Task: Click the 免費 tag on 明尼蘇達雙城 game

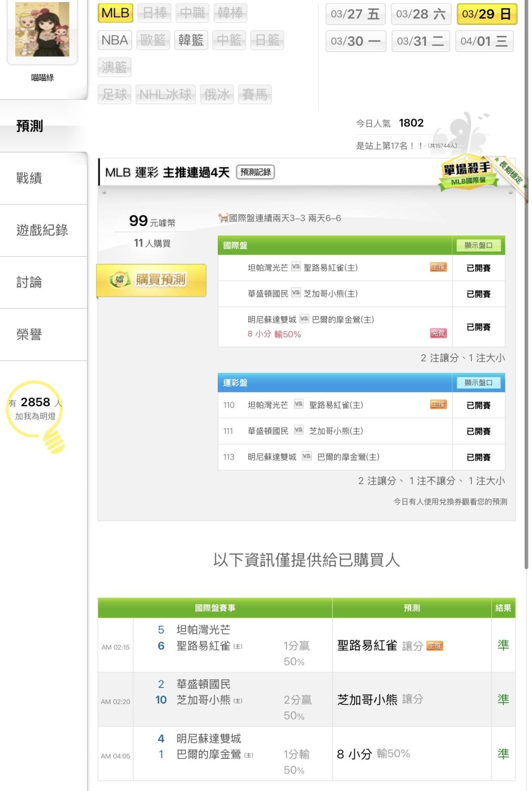Action: coord(438,333)
